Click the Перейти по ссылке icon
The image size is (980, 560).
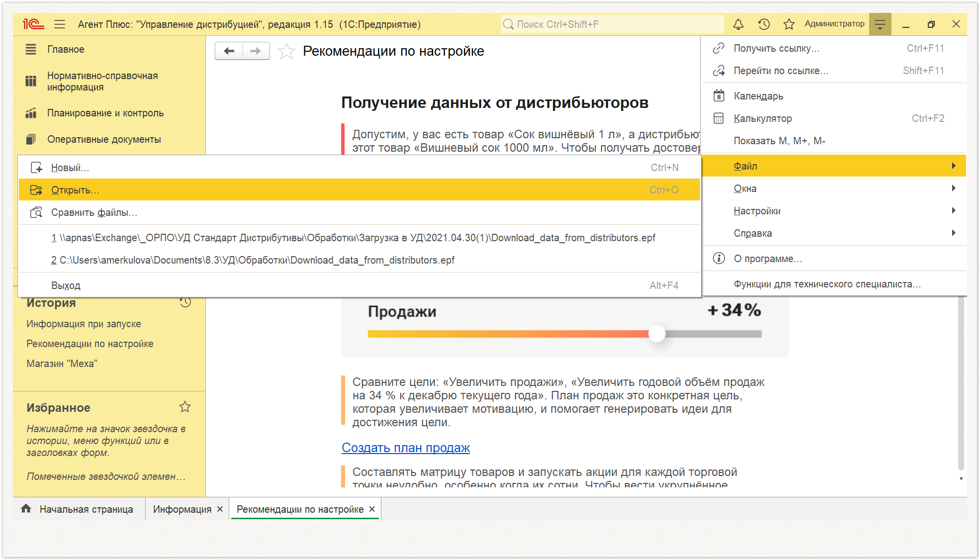718,71
